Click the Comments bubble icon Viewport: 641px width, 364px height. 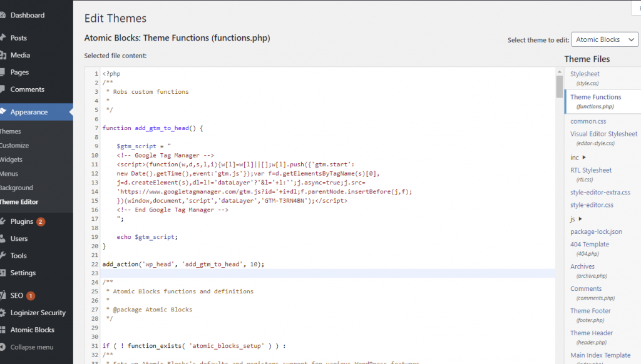pyautogui.click(x=3, y=89)
